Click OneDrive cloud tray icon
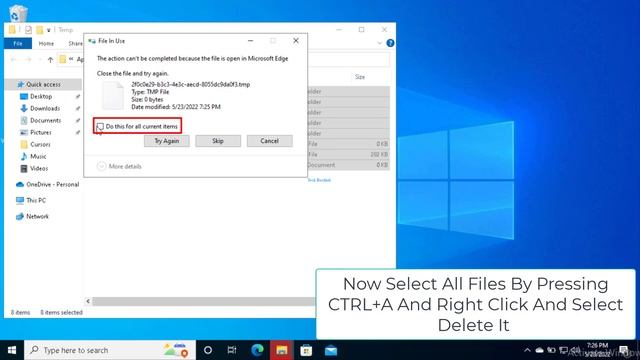Screen dimensions: 640x360 [x=540, y=350]
